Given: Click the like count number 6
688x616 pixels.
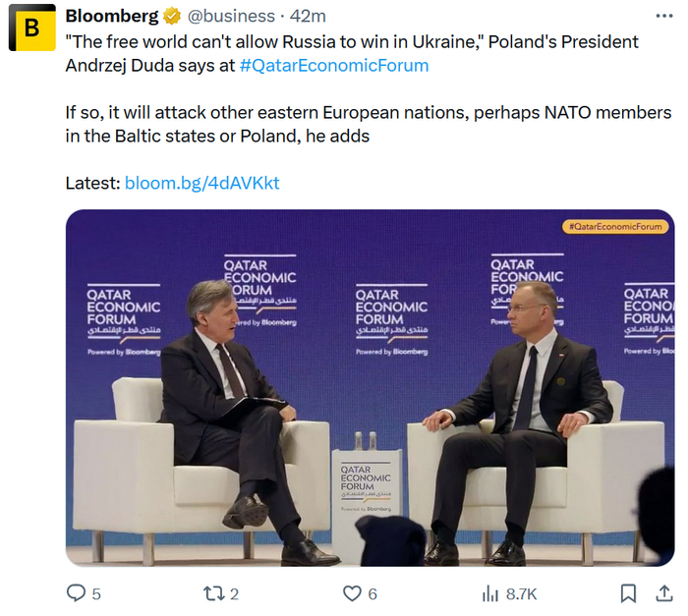Looking at the screenshot, I should pyautogui.click(x=373, y=593).
